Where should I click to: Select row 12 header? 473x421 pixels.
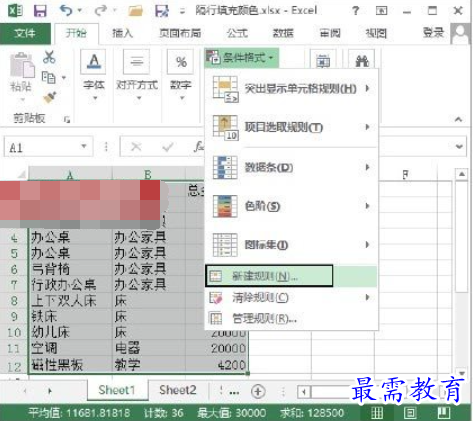click(x=14, y=367)
